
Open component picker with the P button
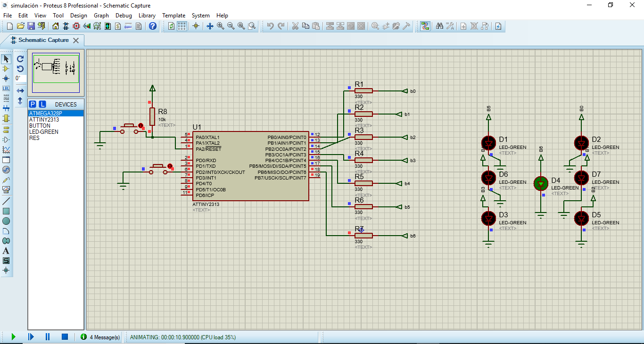pyautogui.click(x=32, y=103)
